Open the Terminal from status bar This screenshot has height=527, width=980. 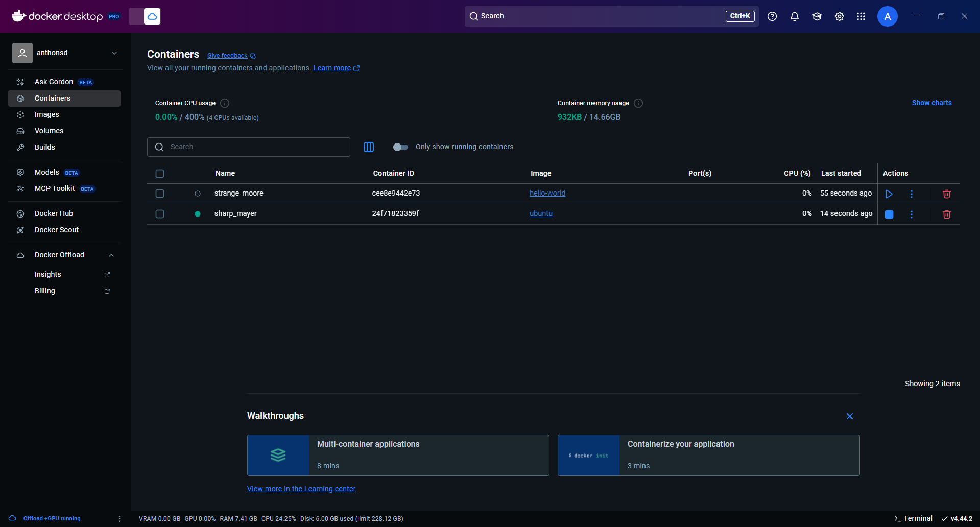pos(913,518)
